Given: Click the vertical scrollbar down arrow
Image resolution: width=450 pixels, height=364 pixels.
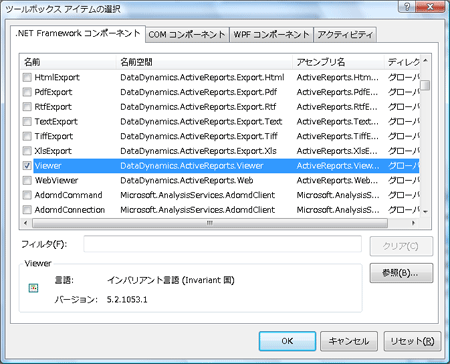Looking at the screenshot, I should tap(425, 212).
